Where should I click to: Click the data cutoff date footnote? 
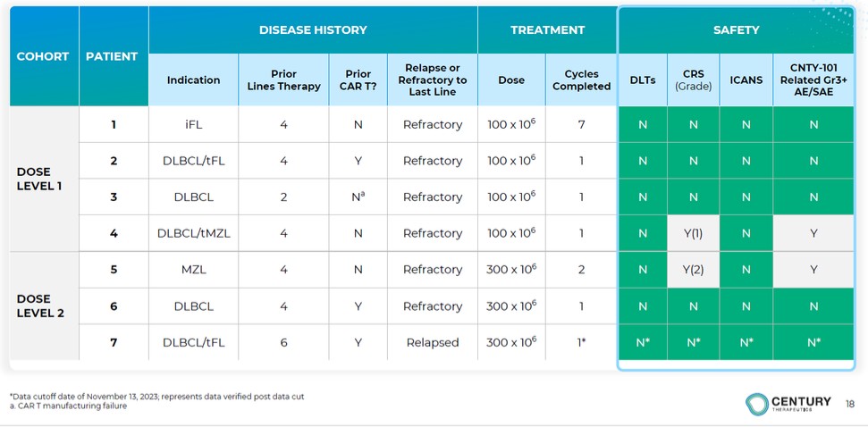(157, 397)
